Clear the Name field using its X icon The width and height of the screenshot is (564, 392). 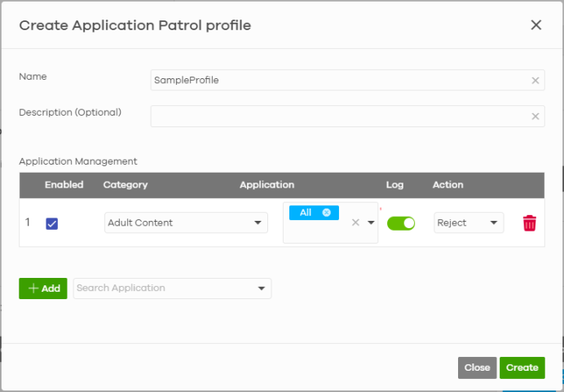point(535,81)
